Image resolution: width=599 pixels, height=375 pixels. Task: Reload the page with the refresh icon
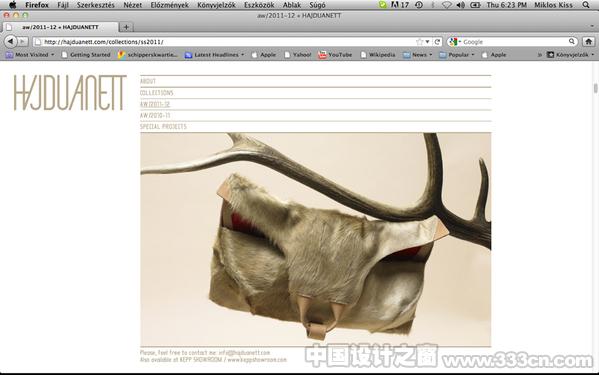(x=437, y=42)
